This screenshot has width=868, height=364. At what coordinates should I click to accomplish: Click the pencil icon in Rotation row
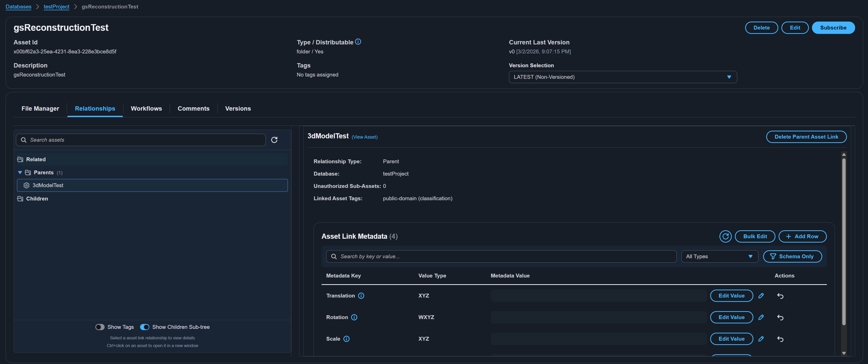(x=761, y=317)
